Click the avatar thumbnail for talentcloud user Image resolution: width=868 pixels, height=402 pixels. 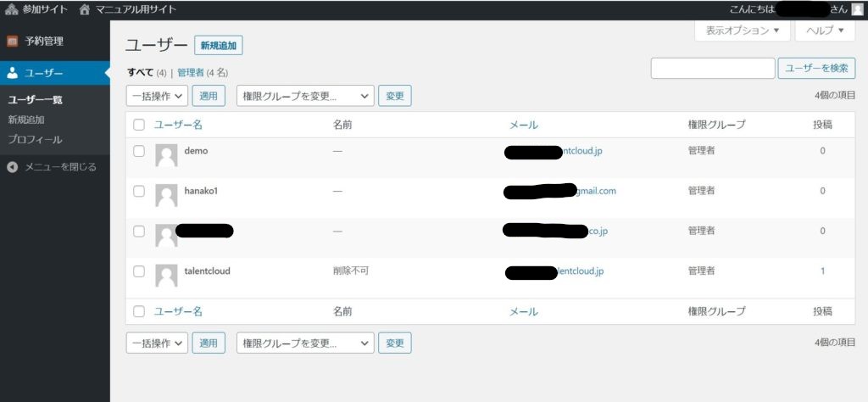point(166,276)
